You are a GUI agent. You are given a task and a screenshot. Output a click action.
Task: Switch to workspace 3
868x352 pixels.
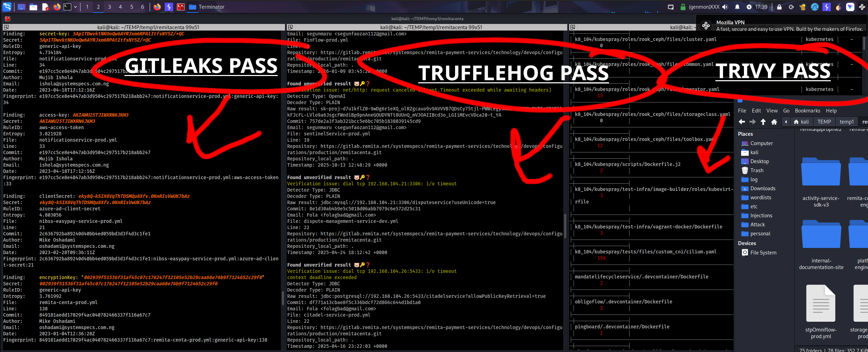[x=109, y=7]
